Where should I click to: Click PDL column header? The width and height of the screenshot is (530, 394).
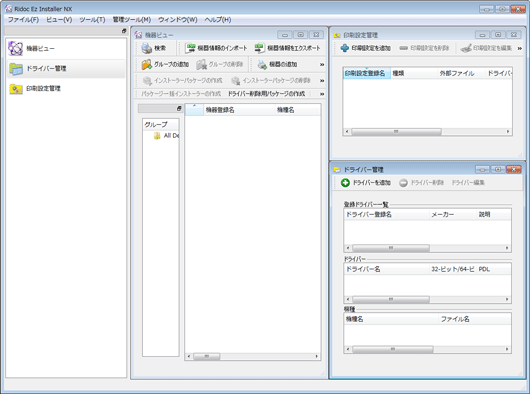[494, 269]
